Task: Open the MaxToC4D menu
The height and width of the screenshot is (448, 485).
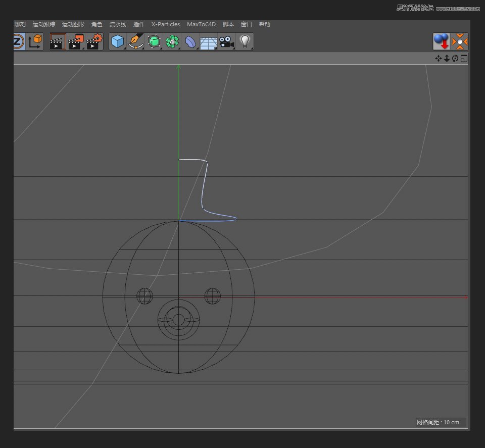Action: (x=201, y=24)
